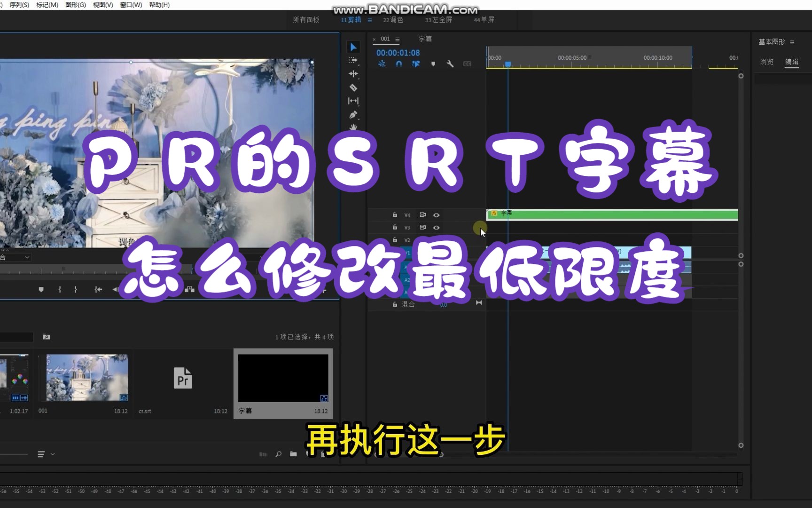Toggle sync lock on the V3 track
This screenshot has width=812, height=508.
[422, 228]
